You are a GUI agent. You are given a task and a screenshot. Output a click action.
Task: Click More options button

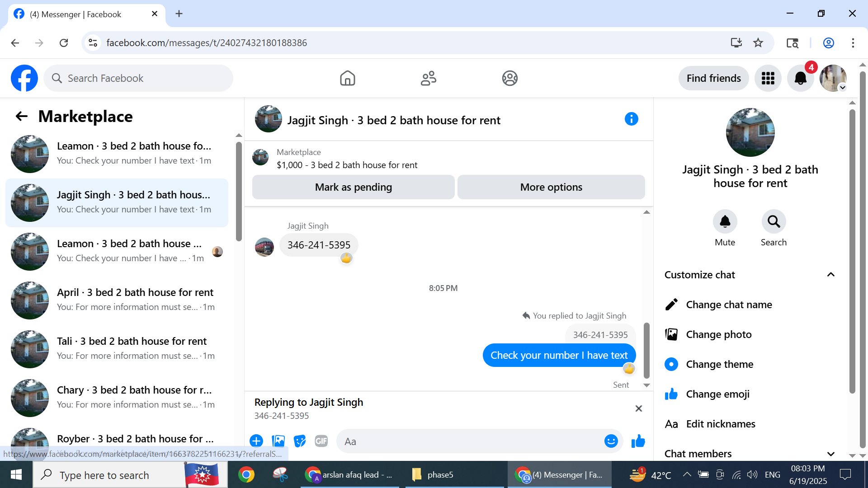pos(551,187)
